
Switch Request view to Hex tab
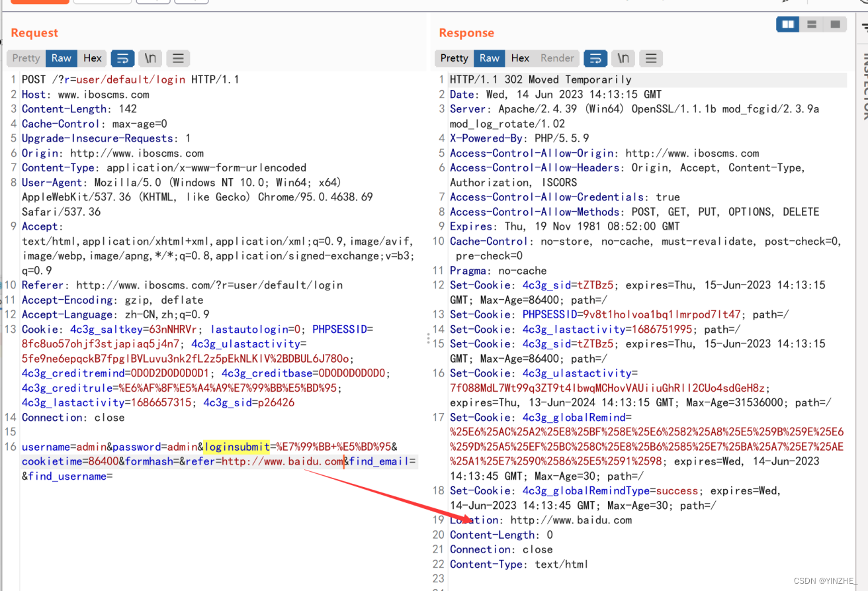point(93,58)
